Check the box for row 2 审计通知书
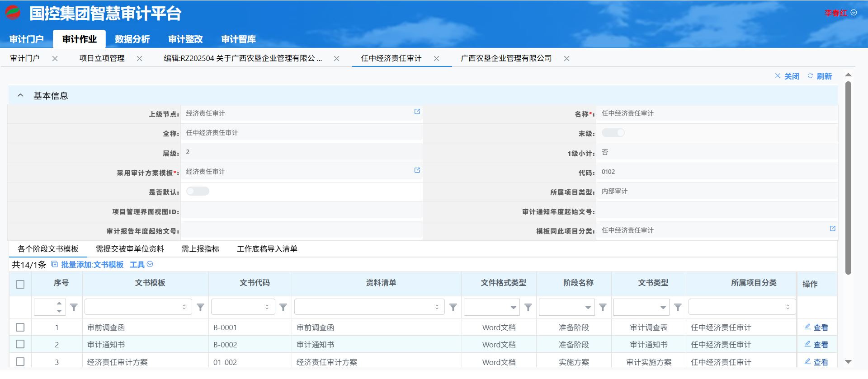Image resolution: width=868 pixels, height=379 pixels. pos(20,344)
